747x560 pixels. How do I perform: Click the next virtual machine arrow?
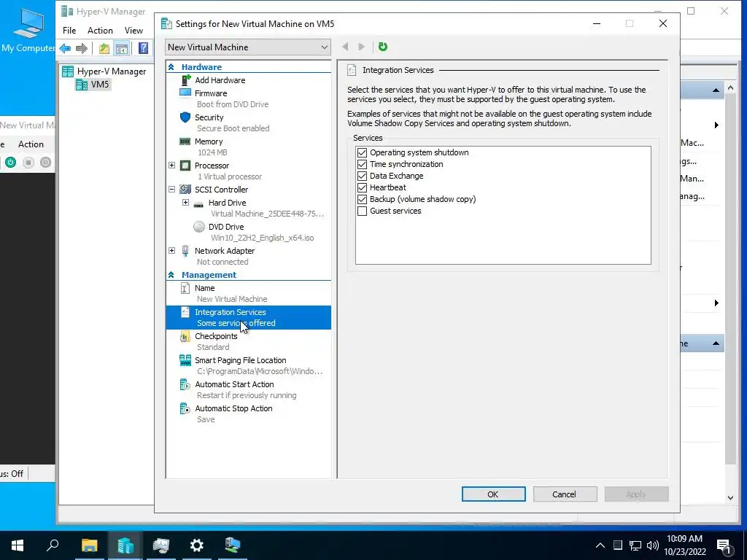362,47
